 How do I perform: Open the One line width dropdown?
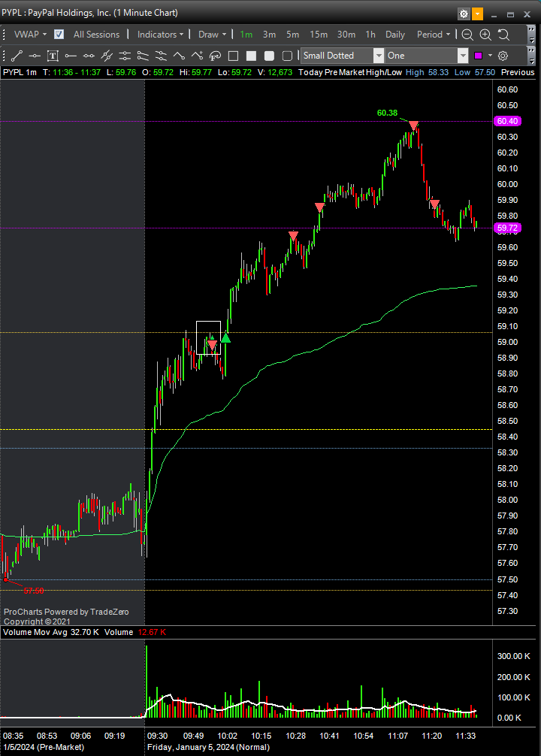point(463,56)
